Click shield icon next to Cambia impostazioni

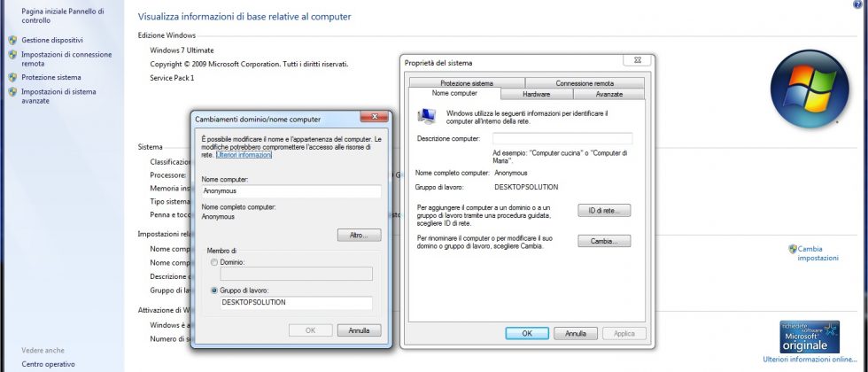pyautogui.click(x=792, y=249)
